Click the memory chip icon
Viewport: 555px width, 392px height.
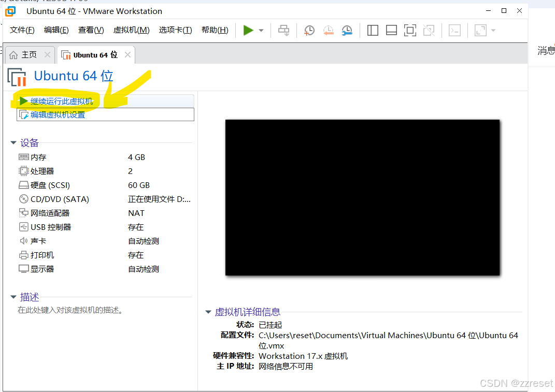coord(23,157)
